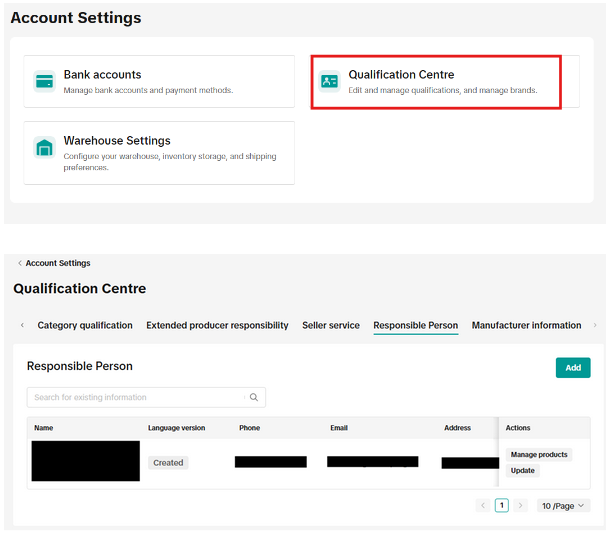The height and width of the screenshot is (534, 611).
Task: Click the Qualification Centre page title
Action: click(x=80, y=288)
